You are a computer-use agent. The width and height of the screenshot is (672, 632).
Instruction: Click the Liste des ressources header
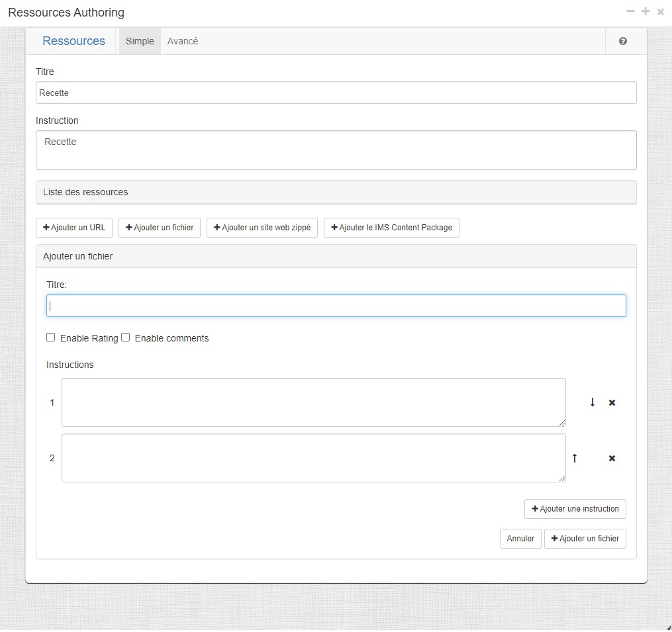click(336, 192)
